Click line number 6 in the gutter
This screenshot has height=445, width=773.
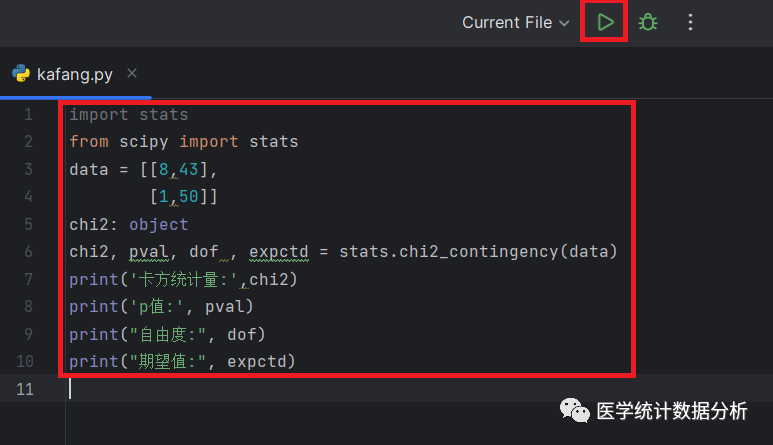(x=28, y=252)
